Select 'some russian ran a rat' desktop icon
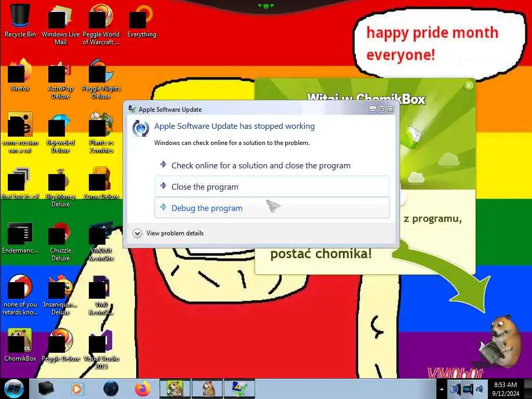The image size is (532, 399). point(20,132)
